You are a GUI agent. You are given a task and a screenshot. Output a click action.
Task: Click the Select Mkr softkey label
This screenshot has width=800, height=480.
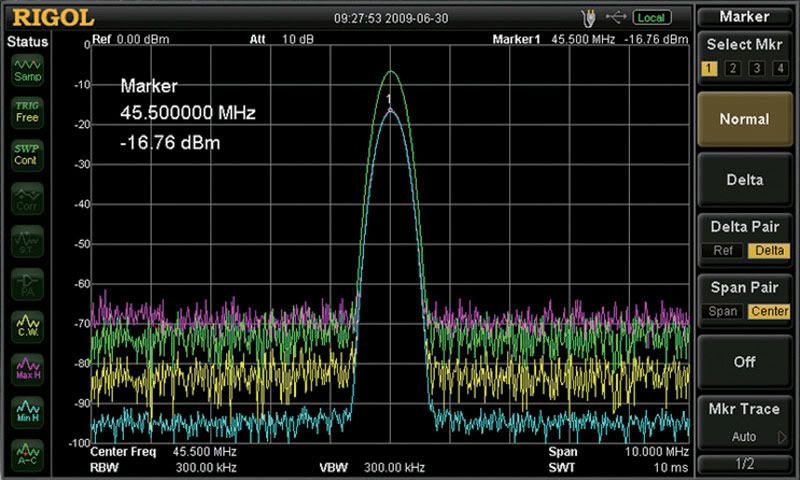tap(744, 45)
